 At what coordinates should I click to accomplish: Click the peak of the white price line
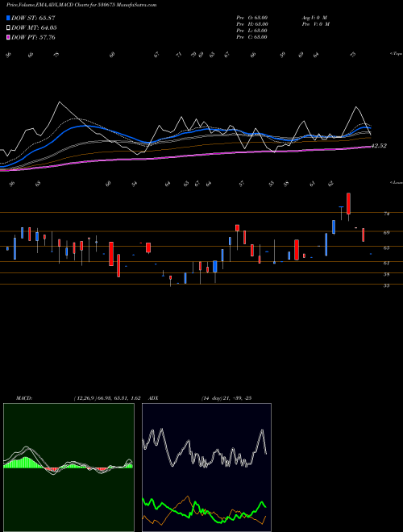tap(60, 102)
